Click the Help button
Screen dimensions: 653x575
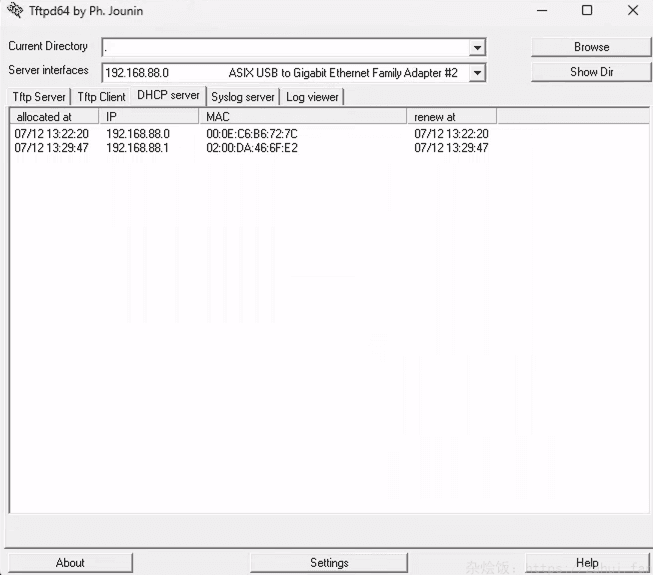[x=587, y=563]
